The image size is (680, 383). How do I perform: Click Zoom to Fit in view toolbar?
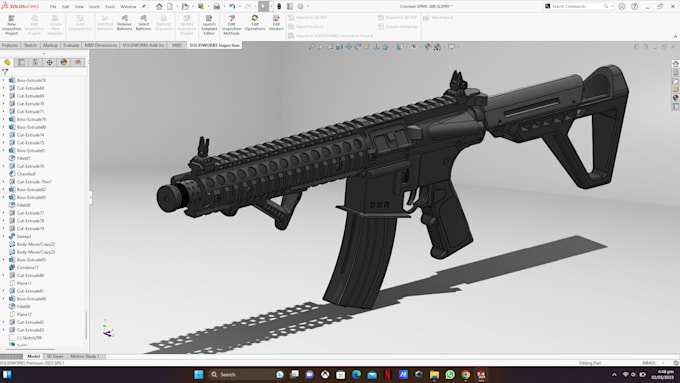311,47
